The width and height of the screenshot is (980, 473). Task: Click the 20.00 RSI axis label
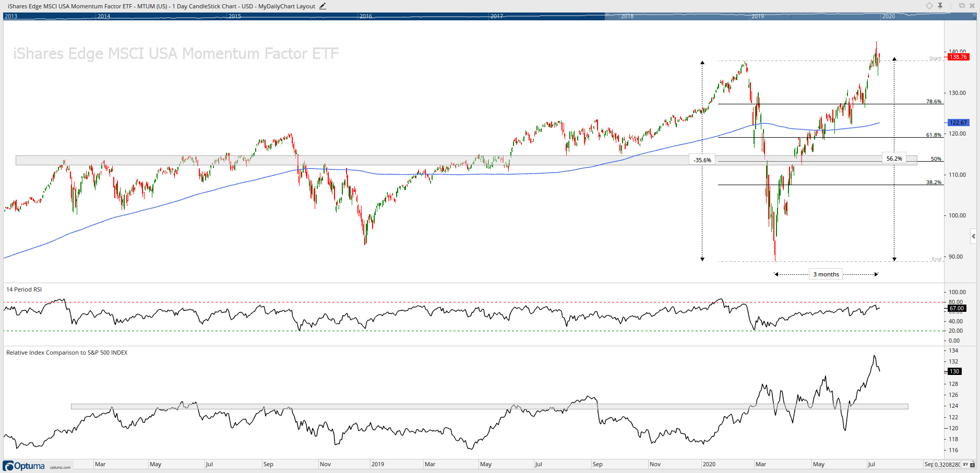pos(955,331)
